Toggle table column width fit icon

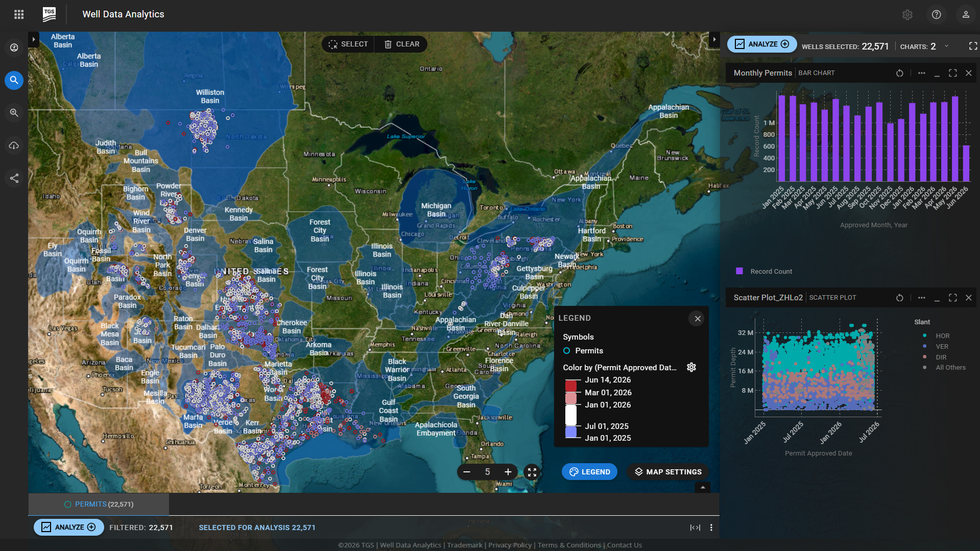click(695, 528)
